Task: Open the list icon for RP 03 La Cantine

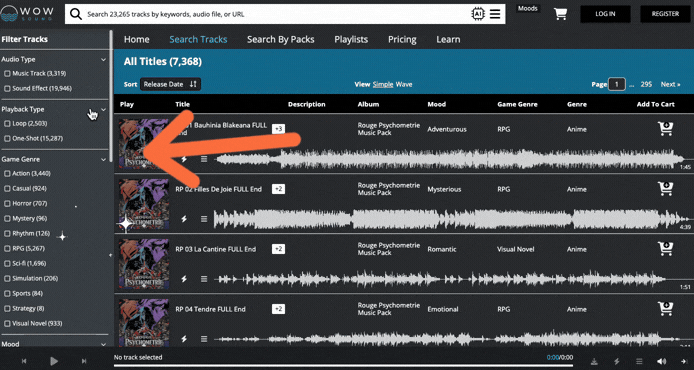Action: [204, 279]
